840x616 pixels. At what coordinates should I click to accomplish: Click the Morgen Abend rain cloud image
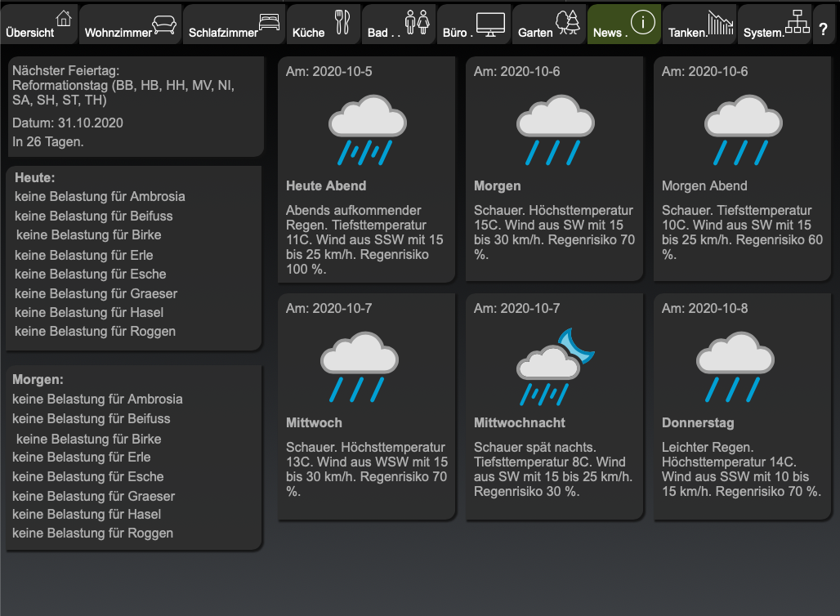[742, 128]
